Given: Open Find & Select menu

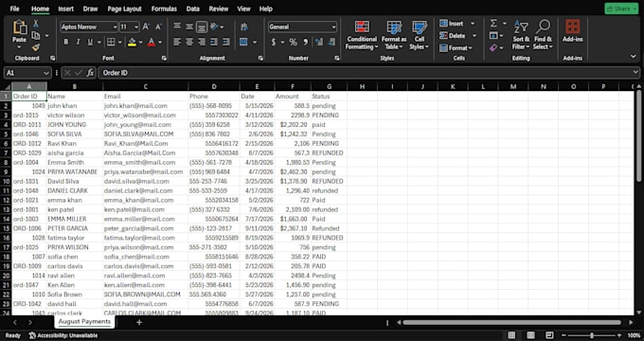Looking at the screenshot, I should pyautogui.click(x=543, y=35).
